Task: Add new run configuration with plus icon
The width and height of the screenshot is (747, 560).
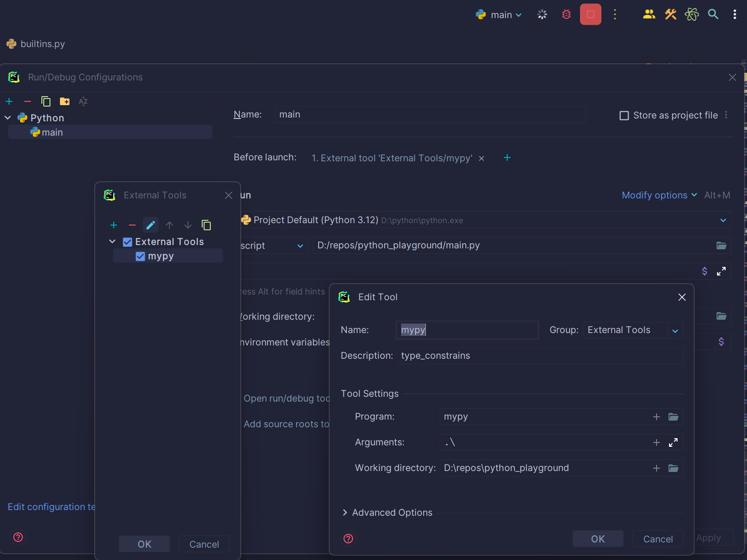Action: (9, 101)
